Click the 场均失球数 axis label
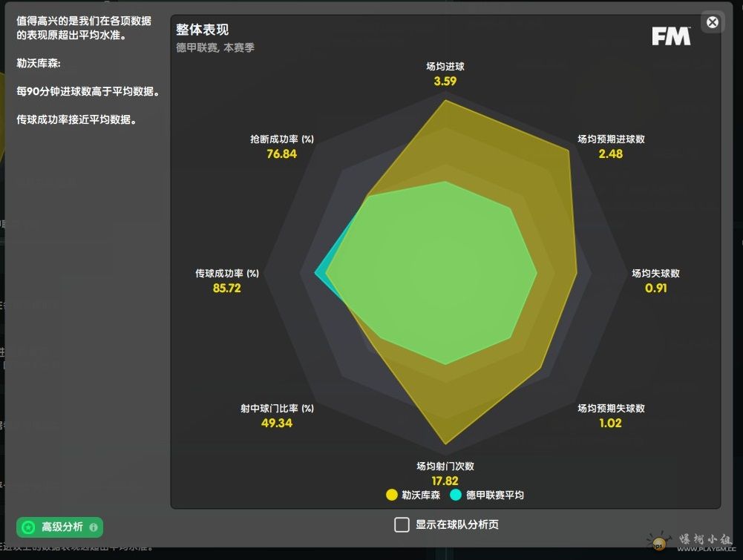The image size is (743, 560). (x=655, y=273)
